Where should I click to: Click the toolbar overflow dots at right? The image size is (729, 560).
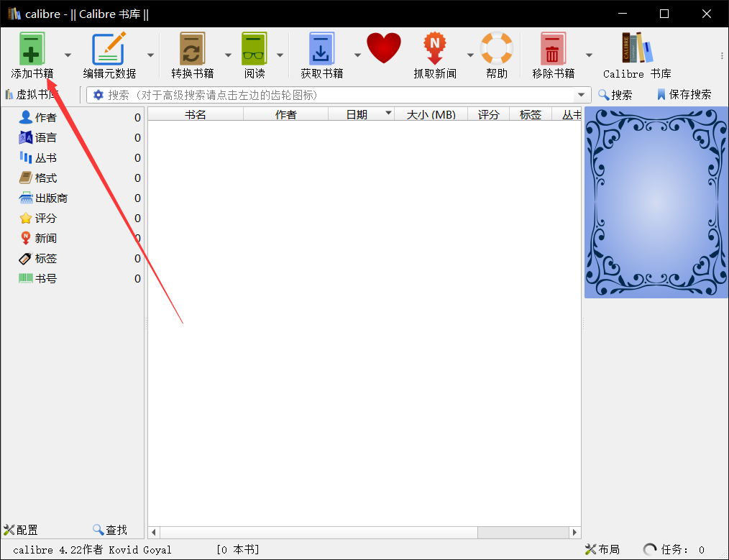(x=722, y=55)
